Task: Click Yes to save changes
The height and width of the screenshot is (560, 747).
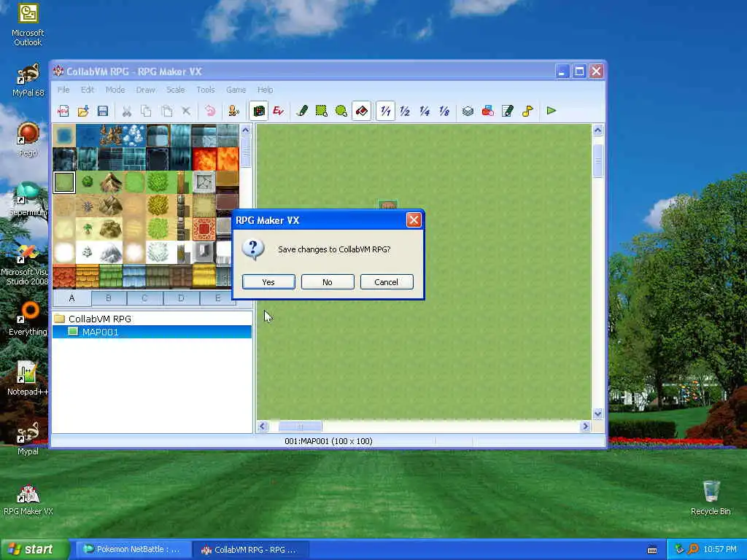Action: coord(268,282)
